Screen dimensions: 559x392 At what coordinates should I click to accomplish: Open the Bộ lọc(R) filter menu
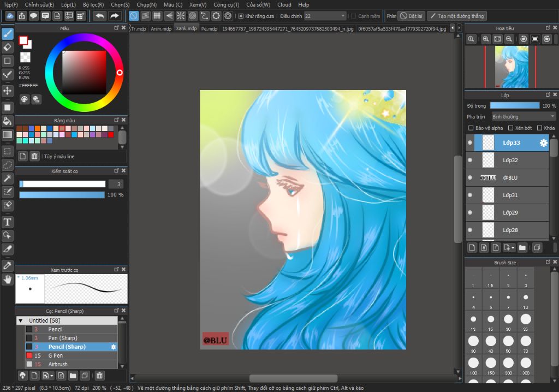tap(93, 4)
